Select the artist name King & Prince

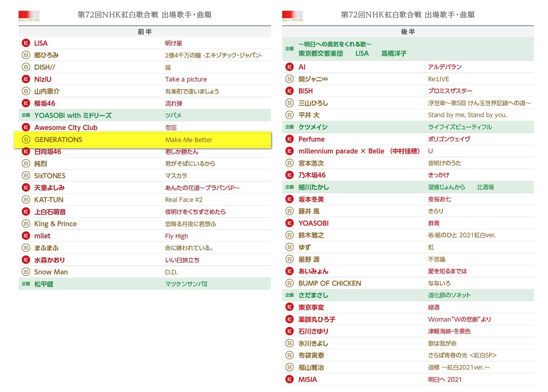coord(55,224)
